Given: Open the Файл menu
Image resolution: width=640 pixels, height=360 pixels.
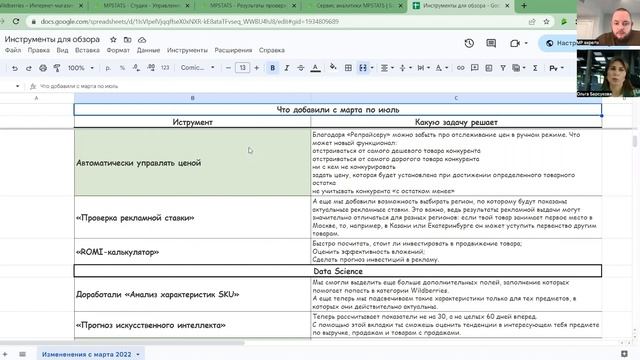Looking at the screenshot, I should click(x=13, y=50).
